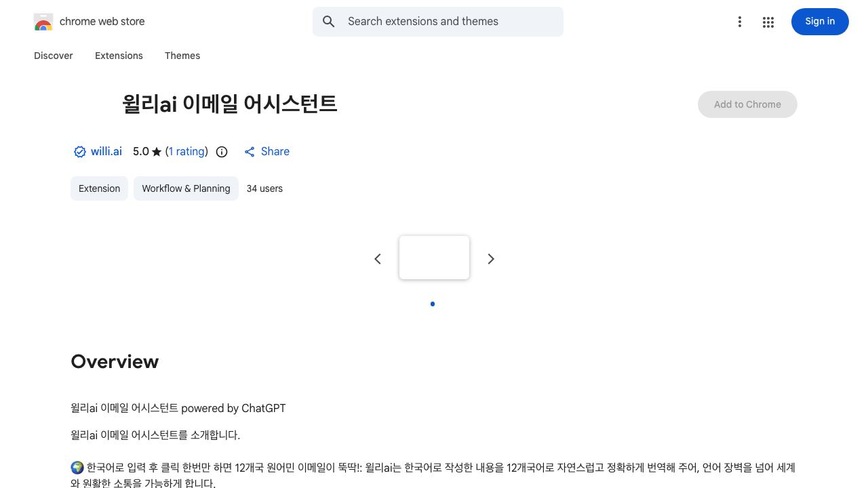Open the three-dot more options menu

(x=740, y=22)
